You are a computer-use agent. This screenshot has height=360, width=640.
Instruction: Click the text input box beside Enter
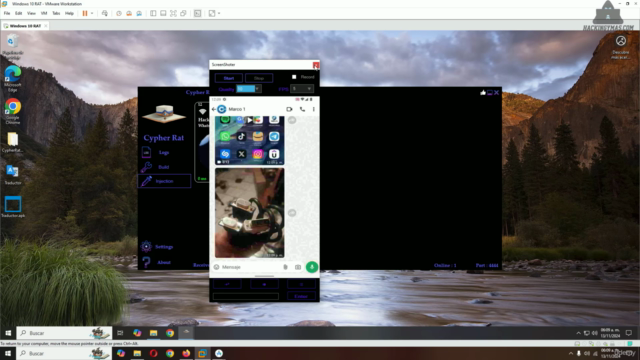pyautogui.click(x=246, y=297)
